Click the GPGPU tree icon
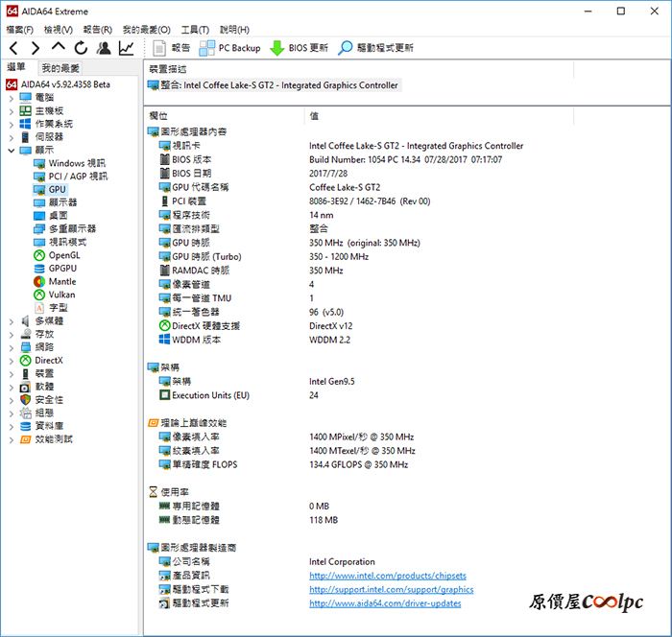This screenshot has height=637, width=672. (x=39, y=269)
